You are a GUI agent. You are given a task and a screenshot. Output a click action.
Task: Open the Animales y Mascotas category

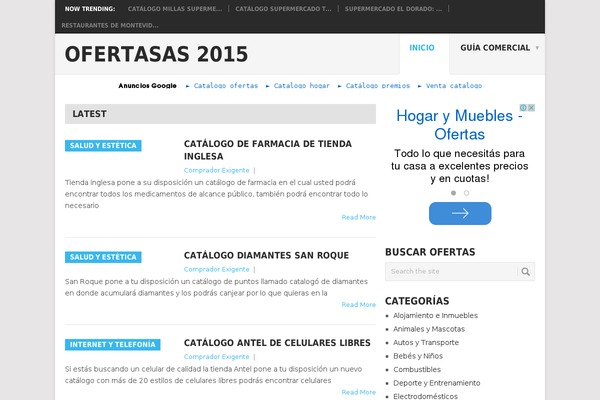tap(429, 329)
